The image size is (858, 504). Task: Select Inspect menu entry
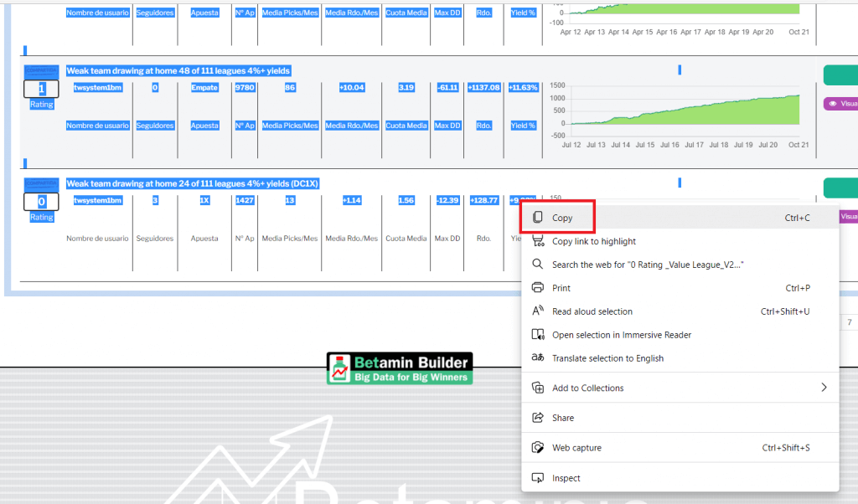(x=680, y=478)
